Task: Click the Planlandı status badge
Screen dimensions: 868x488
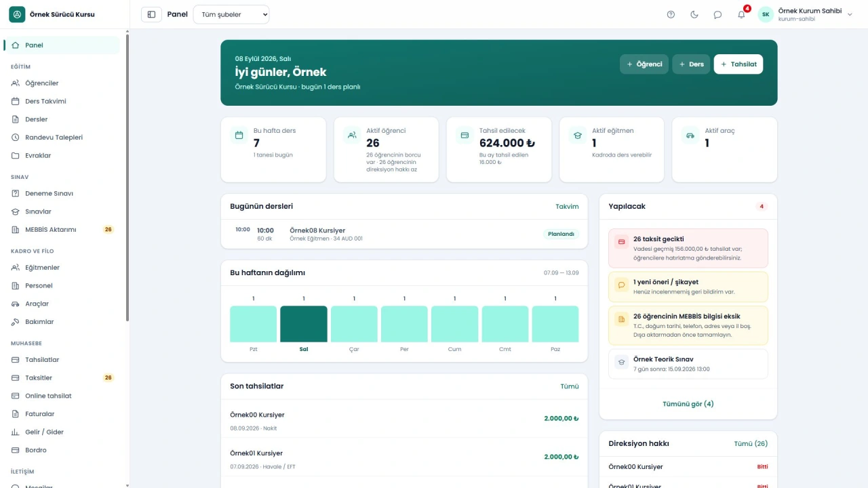Action: tap(561, 235)
